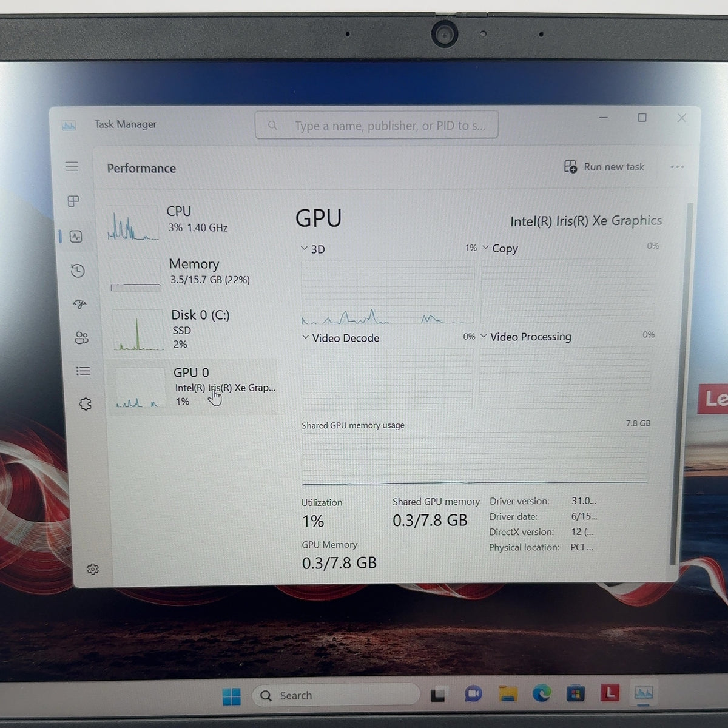Image resolution: width=728 pixels, height=728 pixels.
Task: Open the chat app icon in taskbar
Action: click(x=473, y=694)
